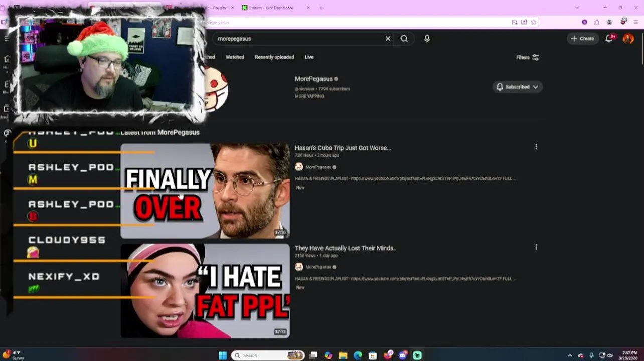Click the Windows taskbar Search box
This screenshot has height=361, width=644.
pos(268,355)
